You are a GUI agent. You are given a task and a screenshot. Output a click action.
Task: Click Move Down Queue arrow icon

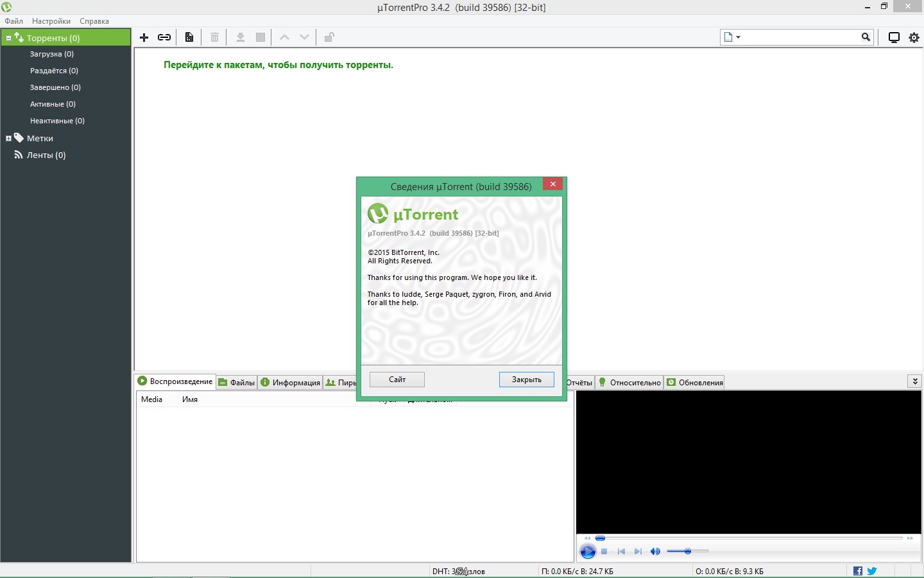(304, 37)
